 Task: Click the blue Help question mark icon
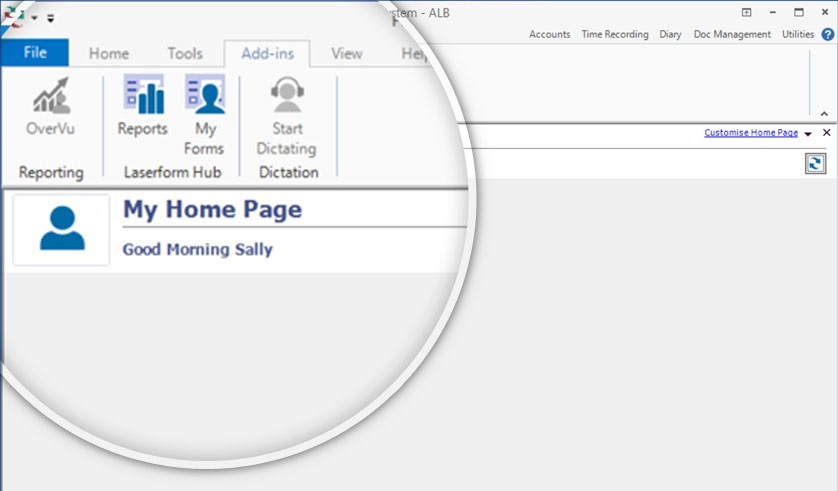(827, 34)
